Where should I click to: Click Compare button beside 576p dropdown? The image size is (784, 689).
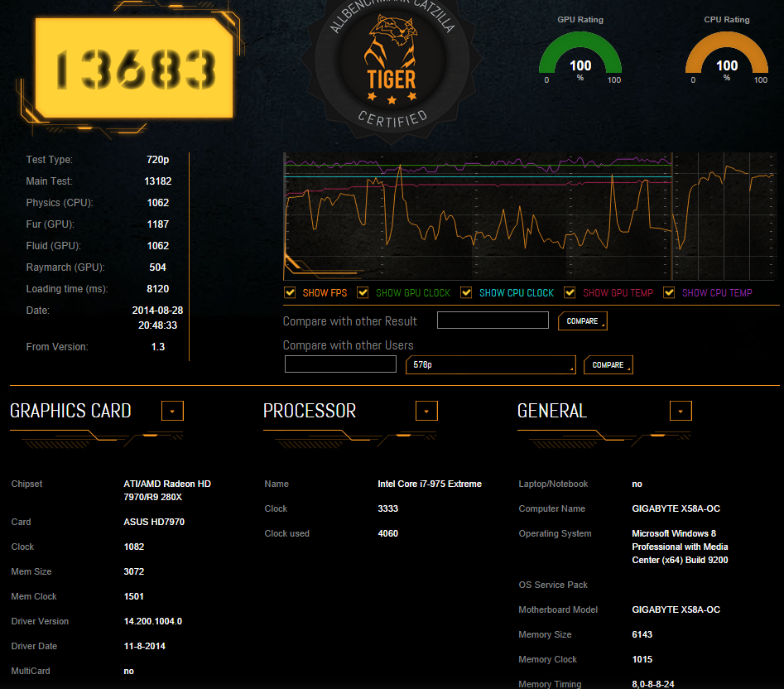pyautogui.click(x=608, y=365)
